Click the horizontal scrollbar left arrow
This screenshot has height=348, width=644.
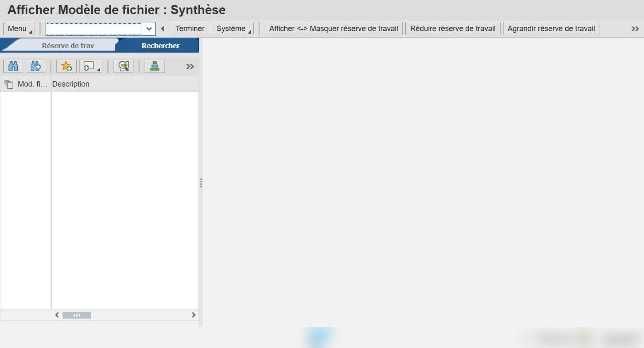point(57,315)
